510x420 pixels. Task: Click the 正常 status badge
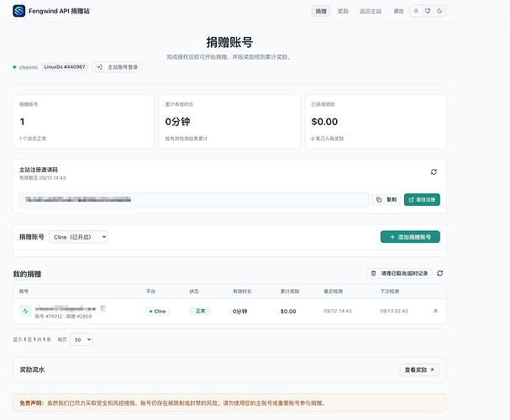pos(200,311)
